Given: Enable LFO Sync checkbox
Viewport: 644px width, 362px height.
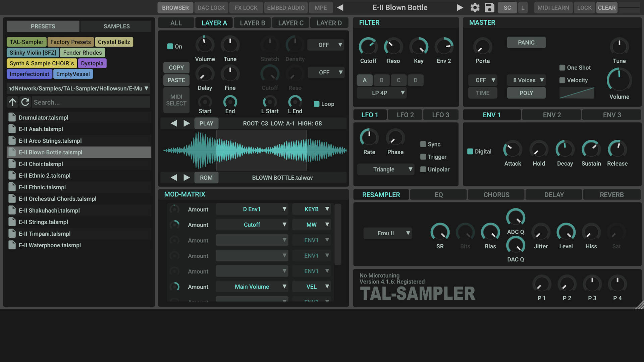Looking at the screenshot, I should point(423,144).
